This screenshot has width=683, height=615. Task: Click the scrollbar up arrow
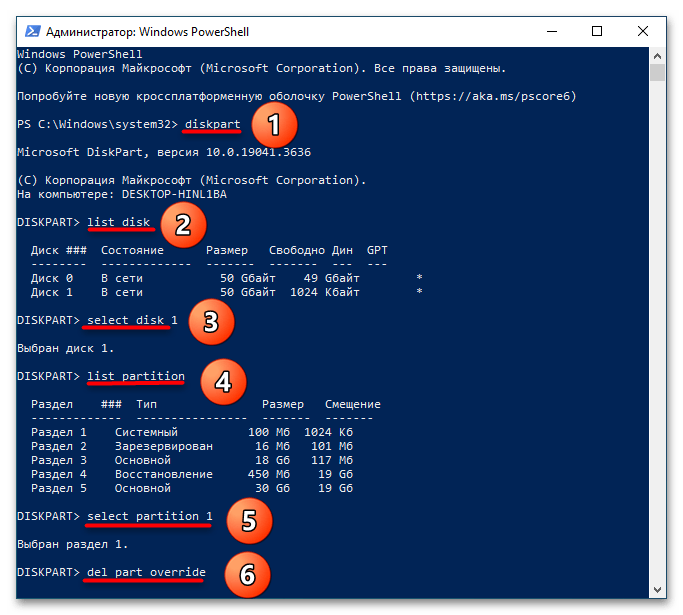point(657,56)
